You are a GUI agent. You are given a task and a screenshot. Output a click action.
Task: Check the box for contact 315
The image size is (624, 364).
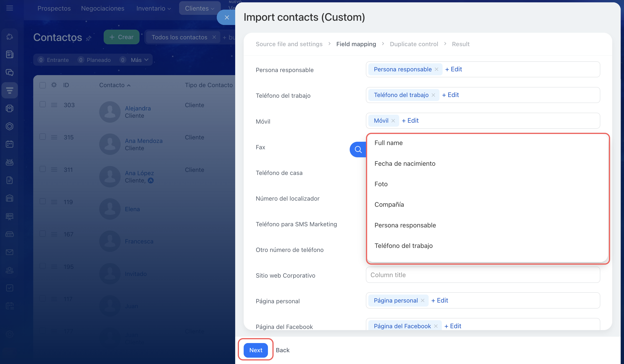point(43,137)
